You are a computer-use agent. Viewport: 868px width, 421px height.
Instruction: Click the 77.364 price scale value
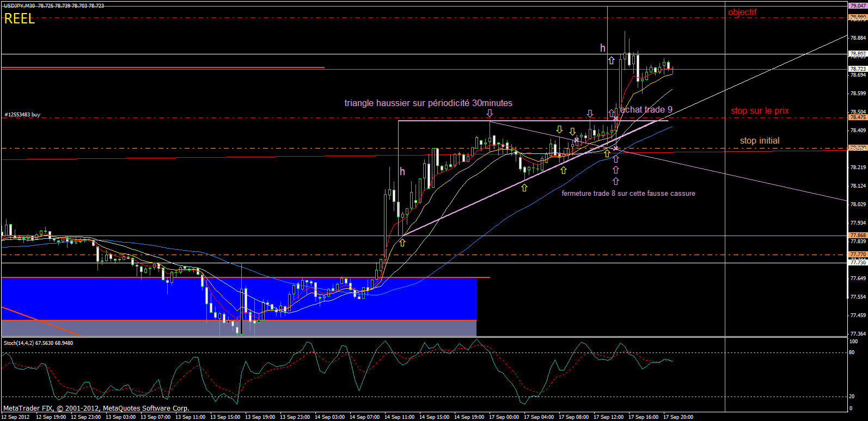(x=858, y=334)
